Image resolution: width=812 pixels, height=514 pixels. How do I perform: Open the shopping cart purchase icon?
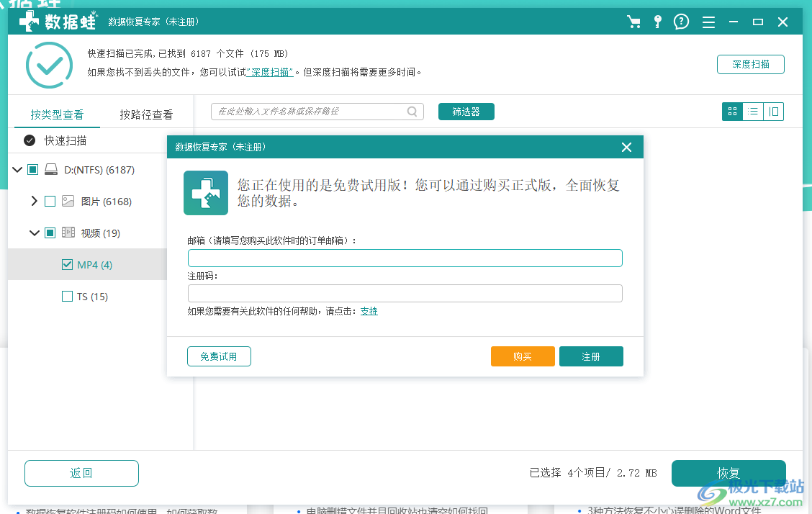click(x=633, y=22)
